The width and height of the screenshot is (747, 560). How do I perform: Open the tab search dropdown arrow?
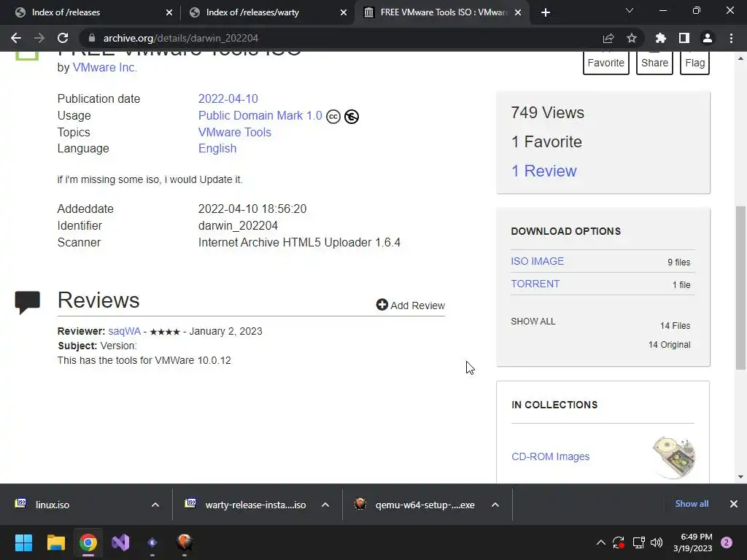coord(630,10)
